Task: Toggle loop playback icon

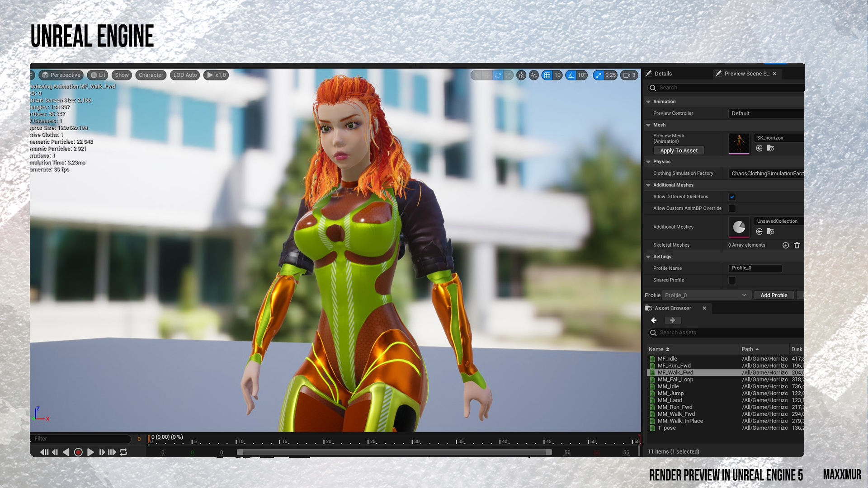Action: coord(123,452)
